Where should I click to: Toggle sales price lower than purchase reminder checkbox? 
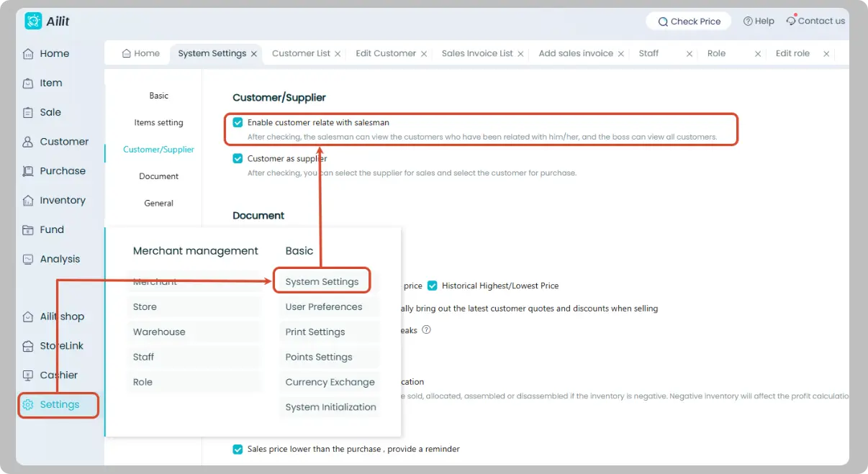tap(238, 449)
